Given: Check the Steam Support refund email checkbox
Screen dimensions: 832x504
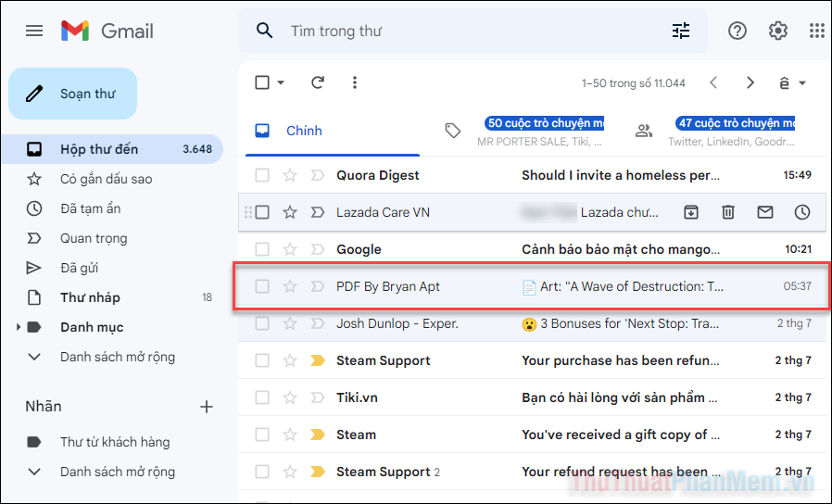Looking at the screenshot, I should pyautogui.click(x=262, y=360).
